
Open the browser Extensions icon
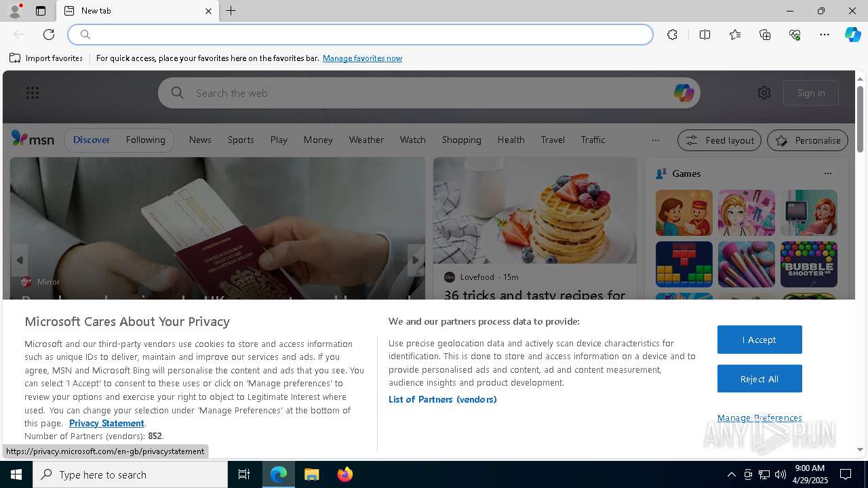pos(672,35)
